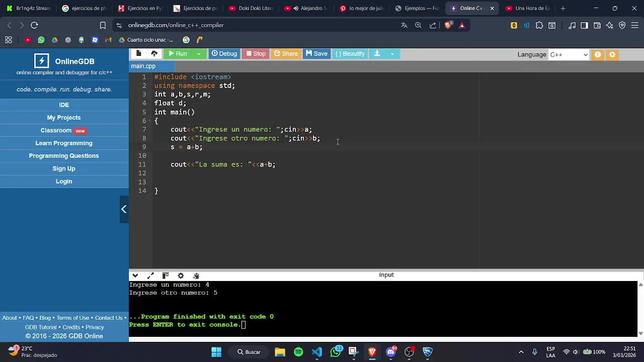Click the translate page icon in the address bar
This screenshot has height=362, width=644.
tap(404, 25)
